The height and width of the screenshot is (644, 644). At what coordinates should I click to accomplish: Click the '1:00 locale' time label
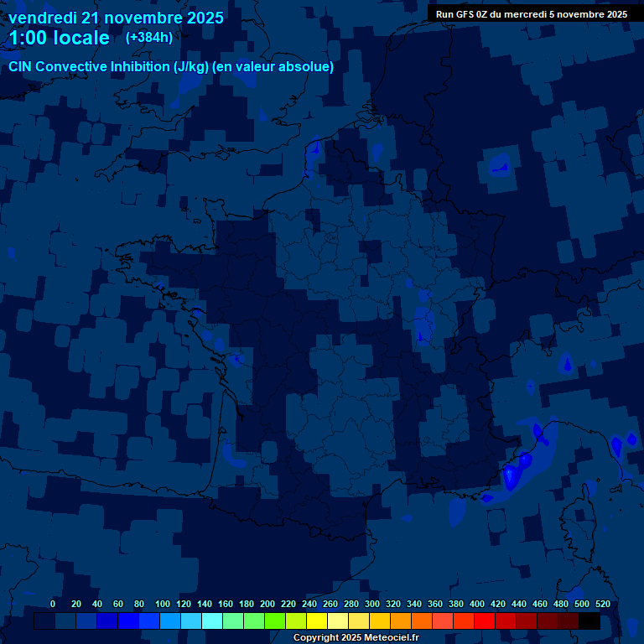pos(60,38)
